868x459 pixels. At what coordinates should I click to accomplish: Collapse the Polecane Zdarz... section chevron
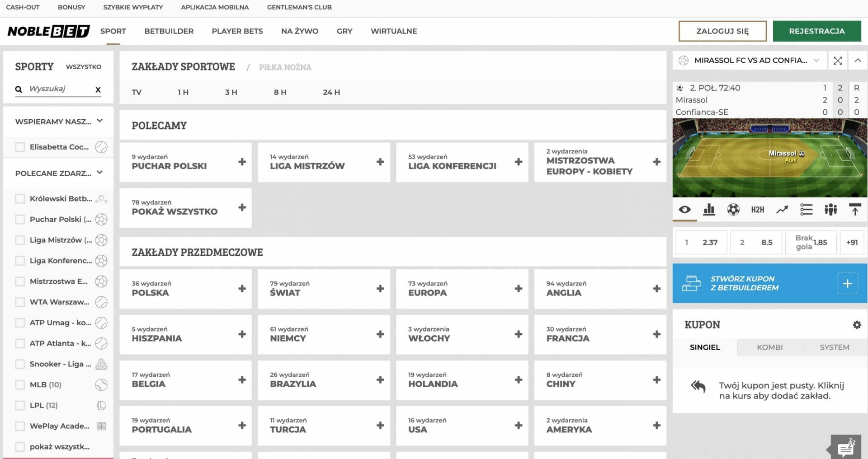(100, 173)
